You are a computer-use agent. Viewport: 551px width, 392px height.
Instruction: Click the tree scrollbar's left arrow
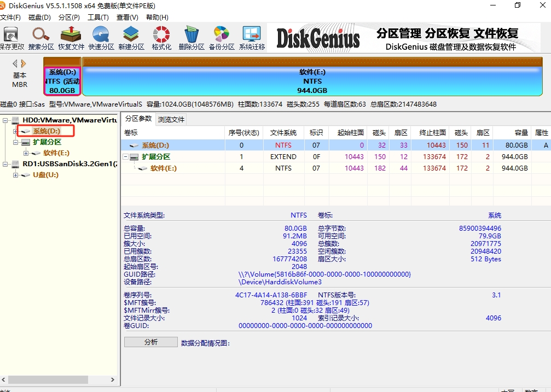coord(3,380)
